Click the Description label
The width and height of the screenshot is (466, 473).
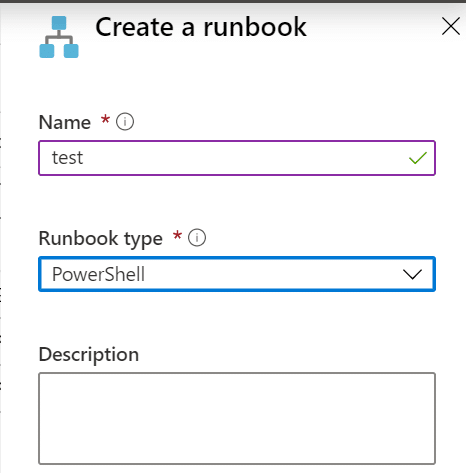pos(89,354)
